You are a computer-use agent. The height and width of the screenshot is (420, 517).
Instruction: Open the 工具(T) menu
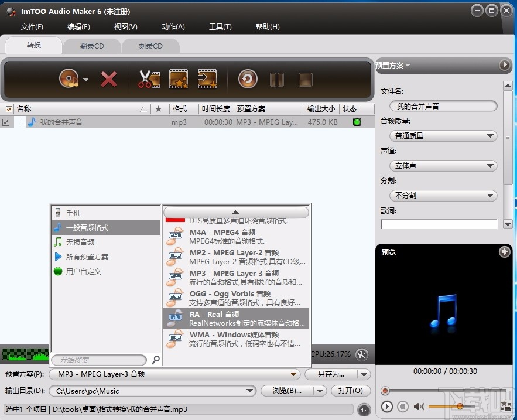[x=220, y=26]
